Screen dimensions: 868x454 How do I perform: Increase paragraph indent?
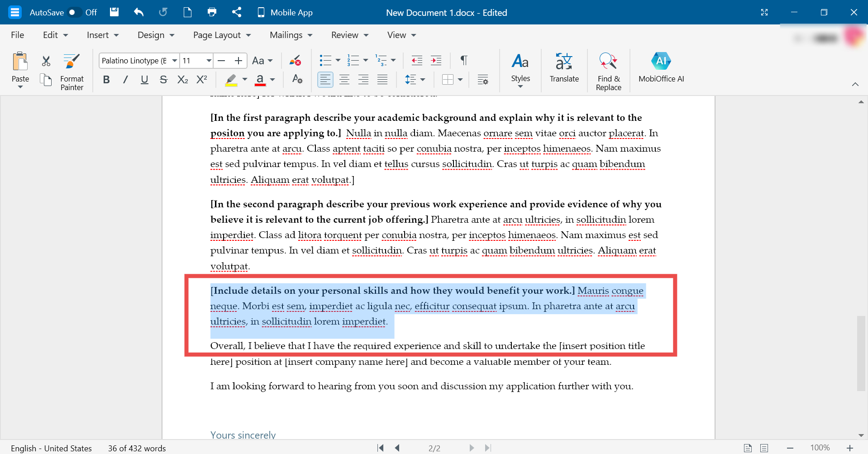pos(436,60)
